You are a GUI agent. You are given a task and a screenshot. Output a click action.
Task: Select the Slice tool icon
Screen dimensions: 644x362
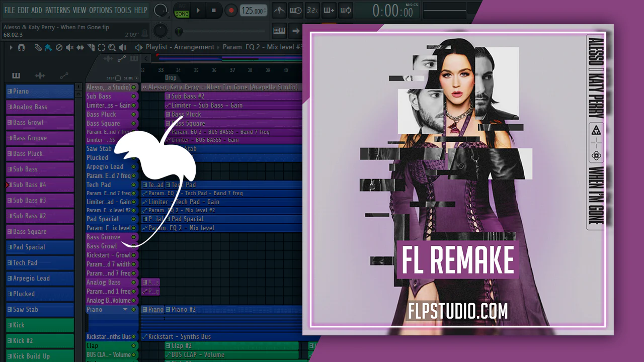pos(91,47)
